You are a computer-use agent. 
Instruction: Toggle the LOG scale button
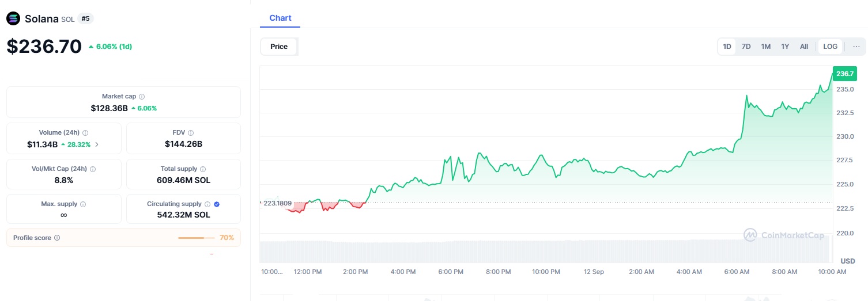click(831, 47)
